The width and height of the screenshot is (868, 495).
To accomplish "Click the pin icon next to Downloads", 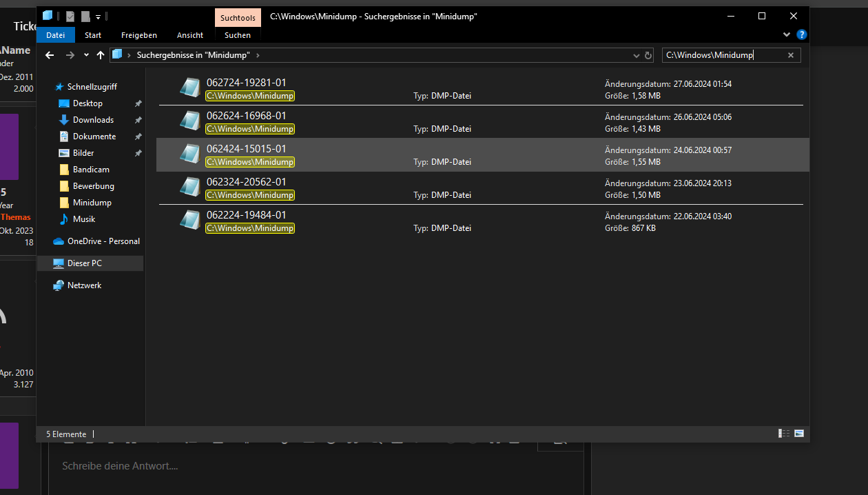I will 138,120.
